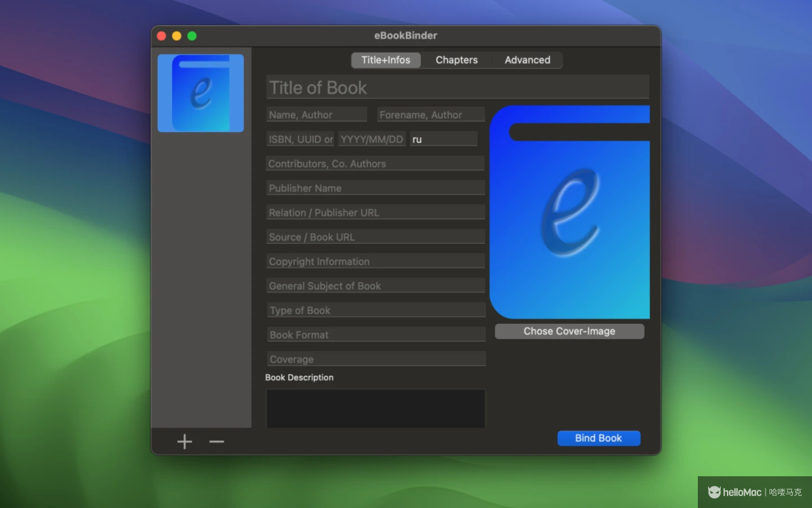Click the Relation / Publisher URL field
The image size is (812, 508).
pyautogui.click(x=376, y=212)
